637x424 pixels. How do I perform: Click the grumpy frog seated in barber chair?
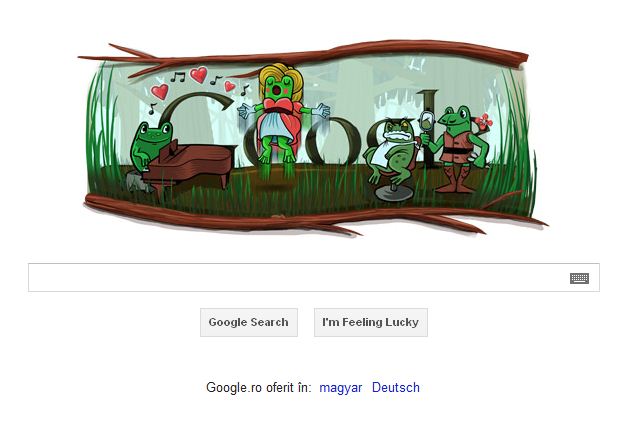click(x=389, y=152)
